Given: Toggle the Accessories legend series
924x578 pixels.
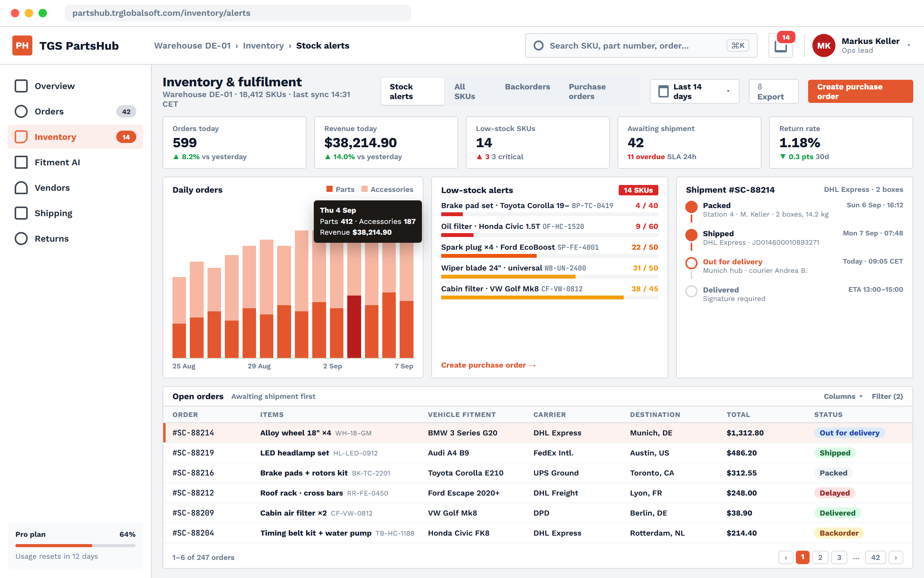Looking at the screenshot, I should pyautogui.click(x=387, y=189).
